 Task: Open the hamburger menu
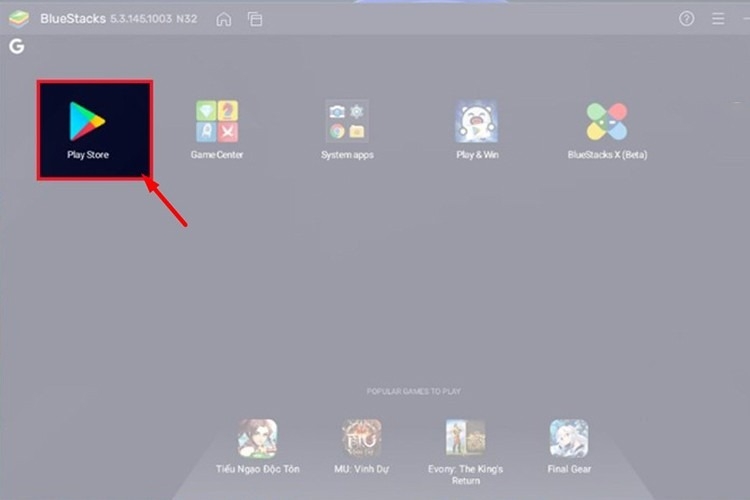pyautogui.click(x=718, y=19)
